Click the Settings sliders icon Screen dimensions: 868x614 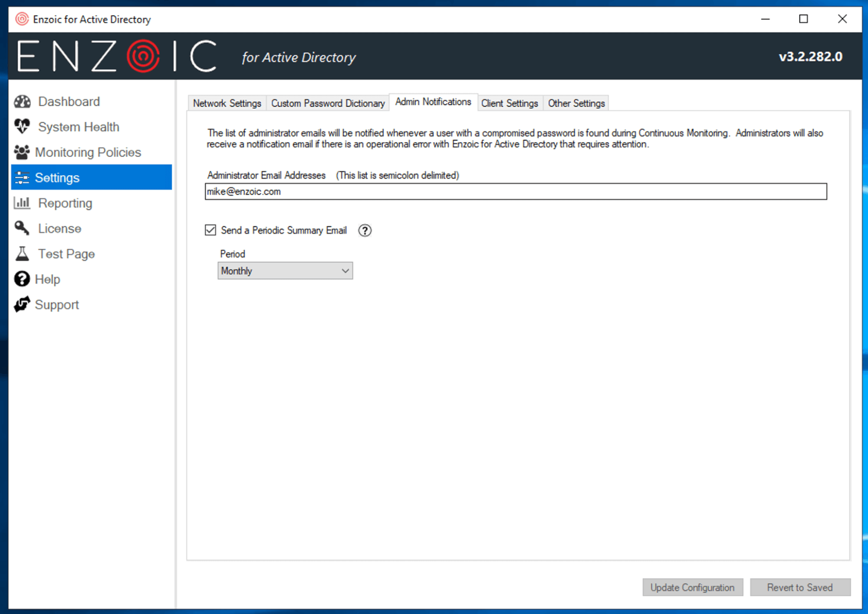[x=22, y=177]
